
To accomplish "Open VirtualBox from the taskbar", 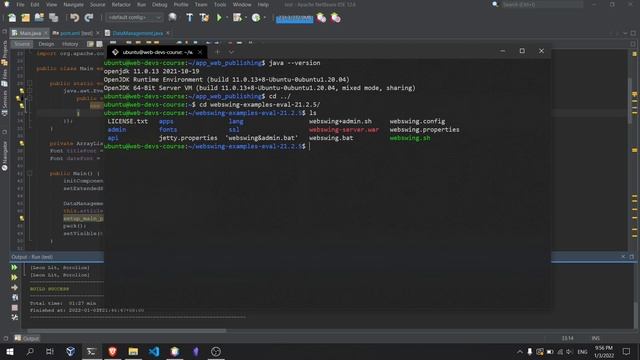I will [x=71, y=351].
